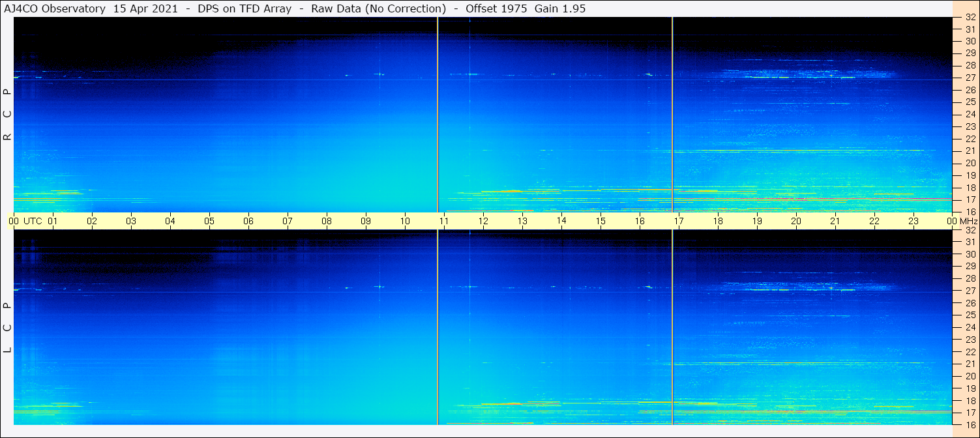Viewport: 980px width, 438px height.
Task: Click the "18" hour label on the time axis
Action: click(718, 221)
